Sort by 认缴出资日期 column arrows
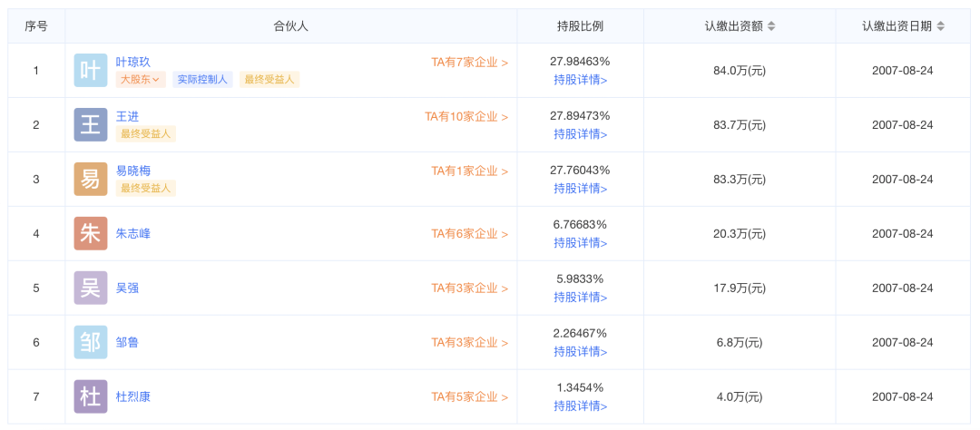The height and width of the screenshot is (430, 980). pos(941,26)
